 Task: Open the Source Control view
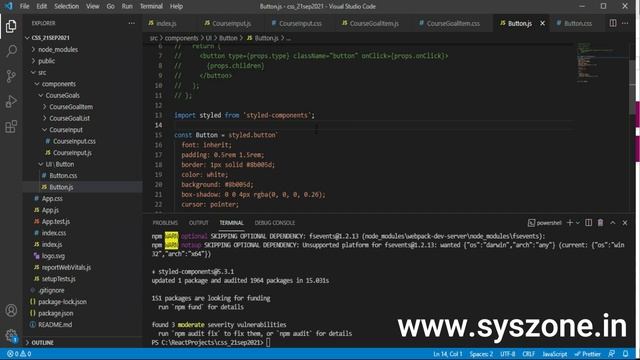point(11,76)
